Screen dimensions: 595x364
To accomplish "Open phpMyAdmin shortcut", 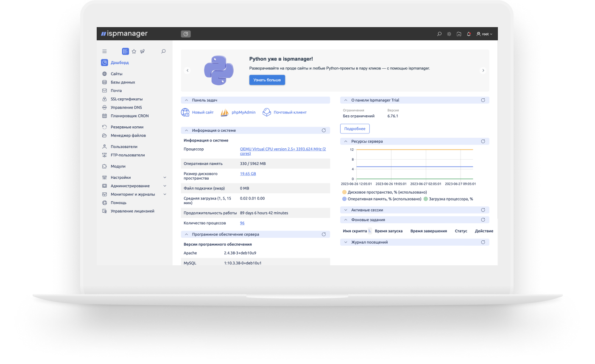I will [x=238, y=112].
